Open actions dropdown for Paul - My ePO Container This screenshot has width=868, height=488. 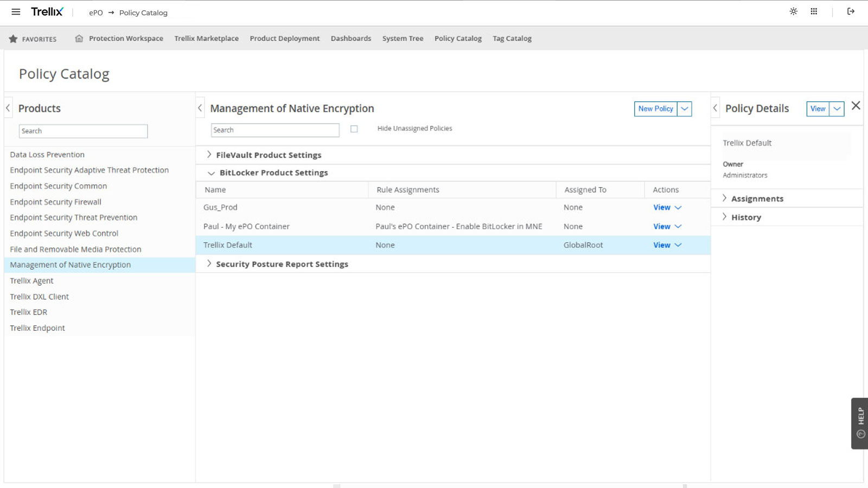[678, 227]
